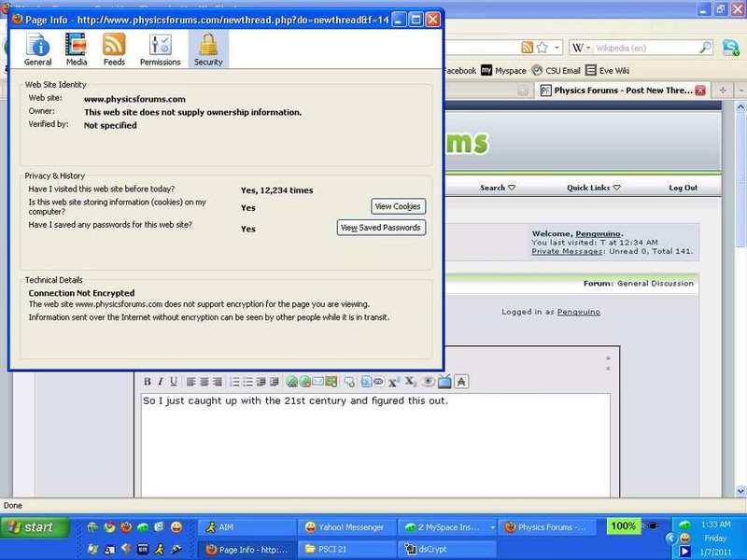Open the Permissions tab in Page Info
Image resolution: width=747 pixels, height=560 pixels.
[160, 49]
